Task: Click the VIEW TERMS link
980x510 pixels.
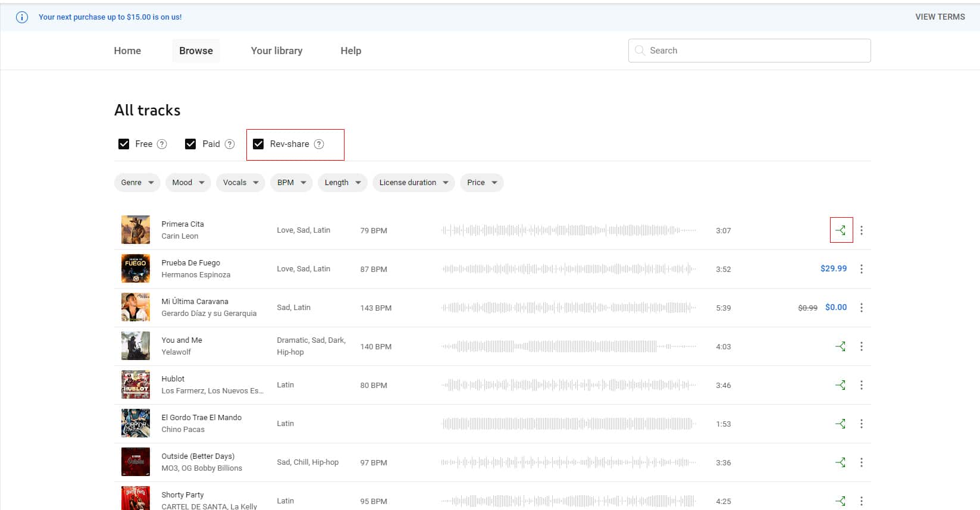Action: [x=940, y=17]
